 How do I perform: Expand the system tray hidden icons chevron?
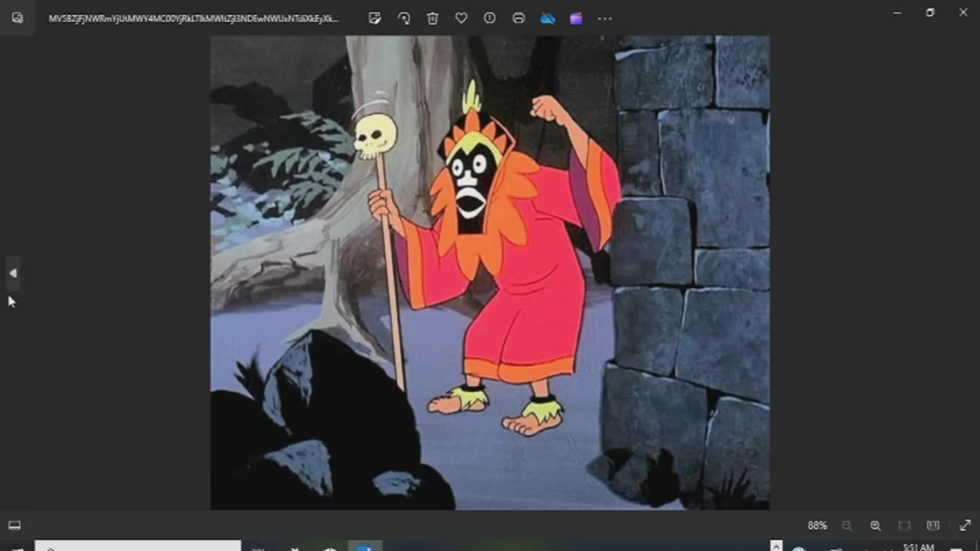(776, 546)
